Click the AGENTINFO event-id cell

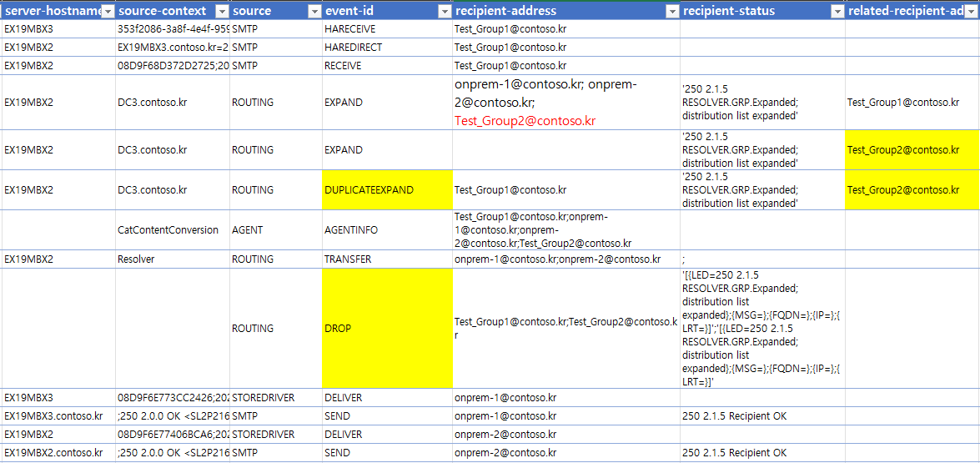pos(388,230)
